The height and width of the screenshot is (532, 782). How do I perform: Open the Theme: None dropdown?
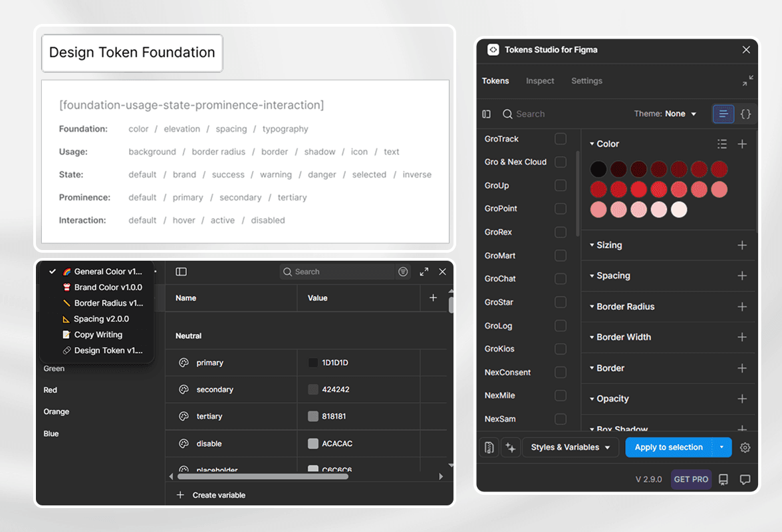click(665, 114)
